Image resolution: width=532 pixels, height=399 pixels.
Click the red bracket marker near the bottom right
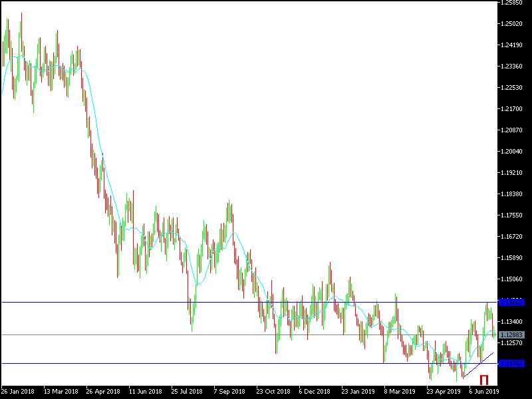(484, 380)
